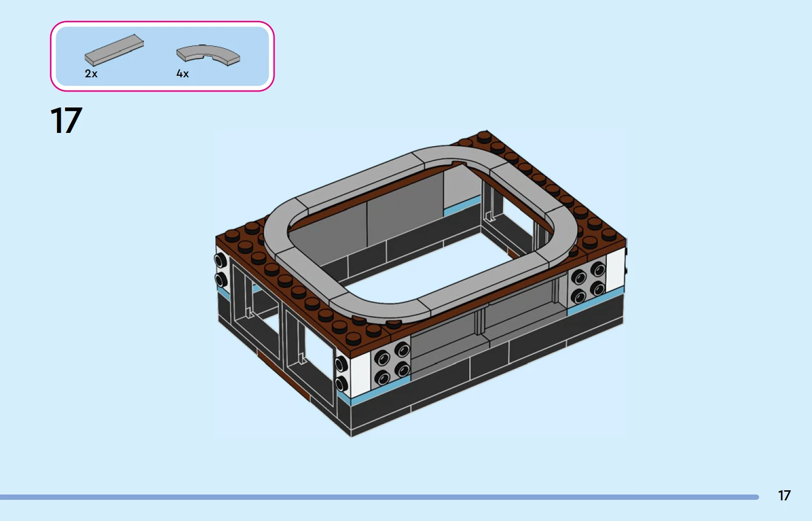This screenshot has height=521, width=812.
Task: Click the four-stud cluster on right wall
Action: [x=587, y=282]
